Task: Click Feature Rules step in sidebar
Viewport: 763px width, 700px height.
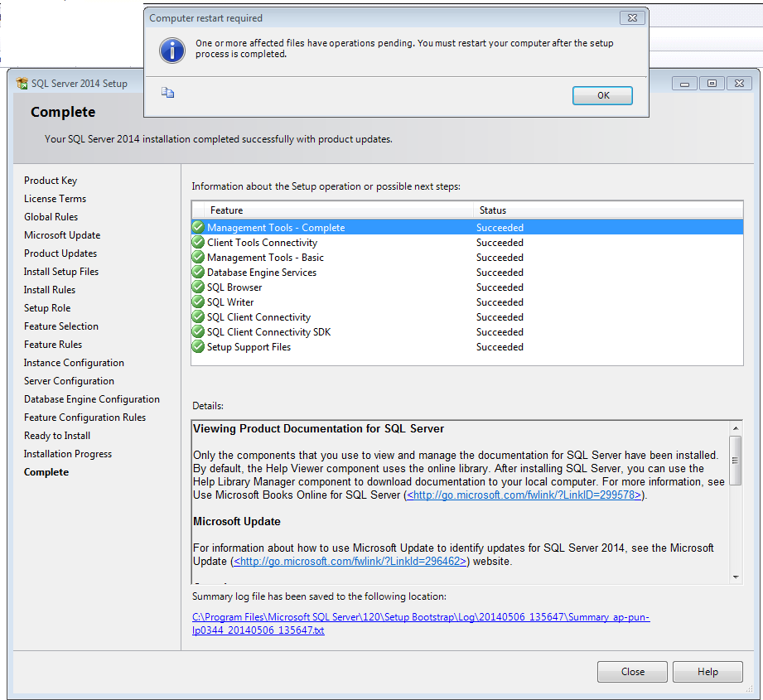Action: click(x=53, y=345)
